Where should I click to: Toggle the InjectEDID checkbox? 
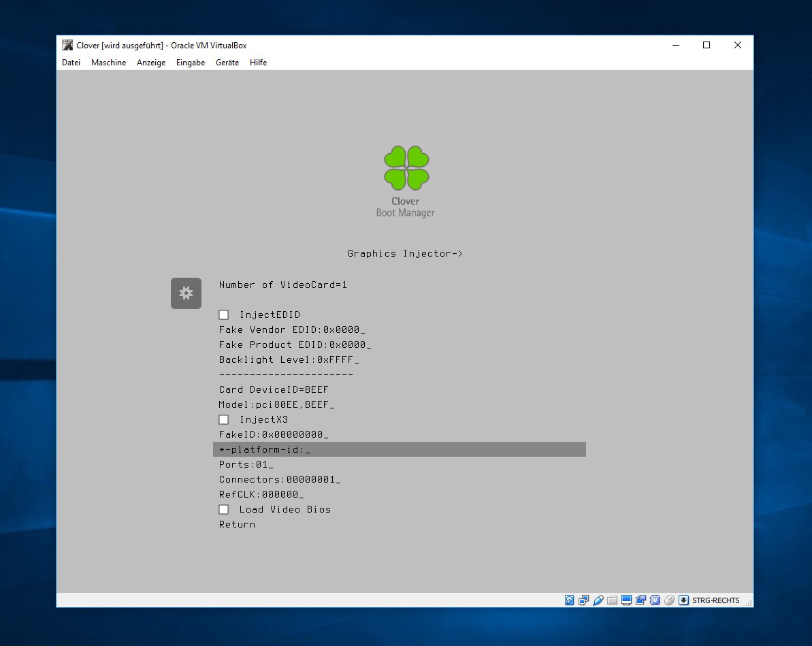[224, 314]
